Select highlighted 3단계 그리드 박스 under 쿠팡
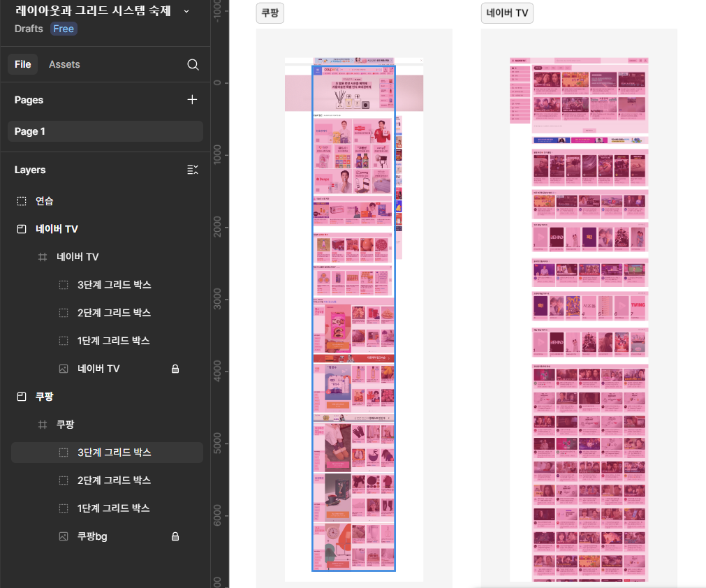This screenshot has width=706, height=588. tap(107, 453)
